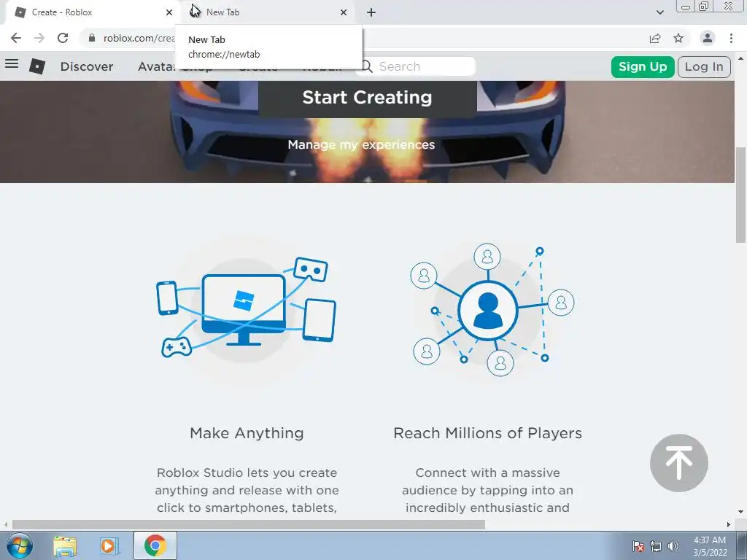Open a new tab with plus button
The width and height of the screenshot is (747, 560).
pyautogui.click(x=371, y=12)
